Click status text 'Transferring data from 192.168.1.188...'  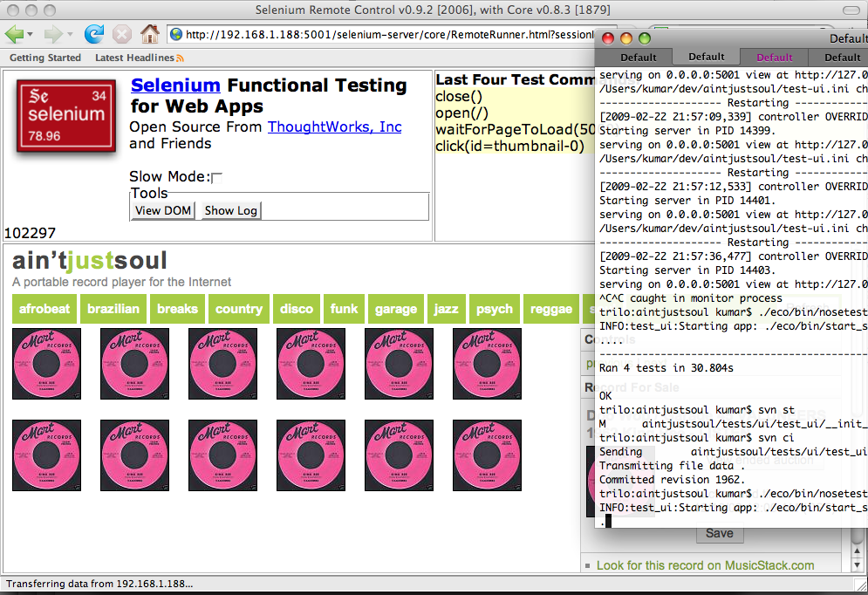tap(99, 584)
